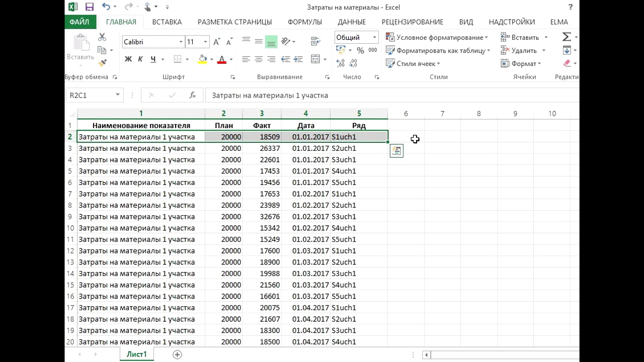Viewport: 644px width, 362px height.
Task: Click the text Orientation icon
Action: point(286,41)
